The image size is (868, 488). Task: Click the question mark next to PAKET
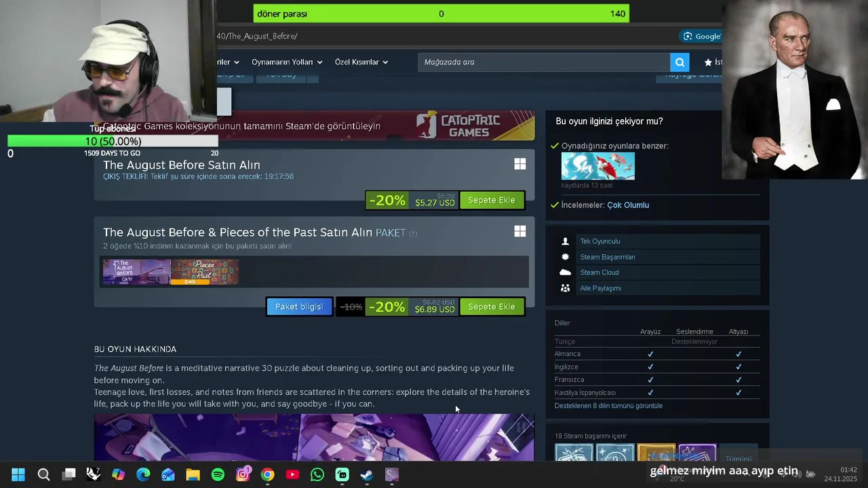pos(413,234)
